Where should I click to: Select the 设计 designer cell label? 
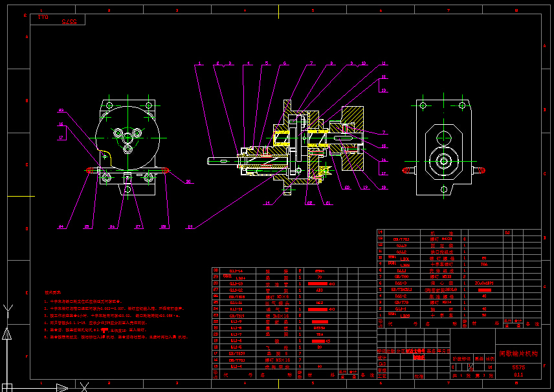(382, 358)
